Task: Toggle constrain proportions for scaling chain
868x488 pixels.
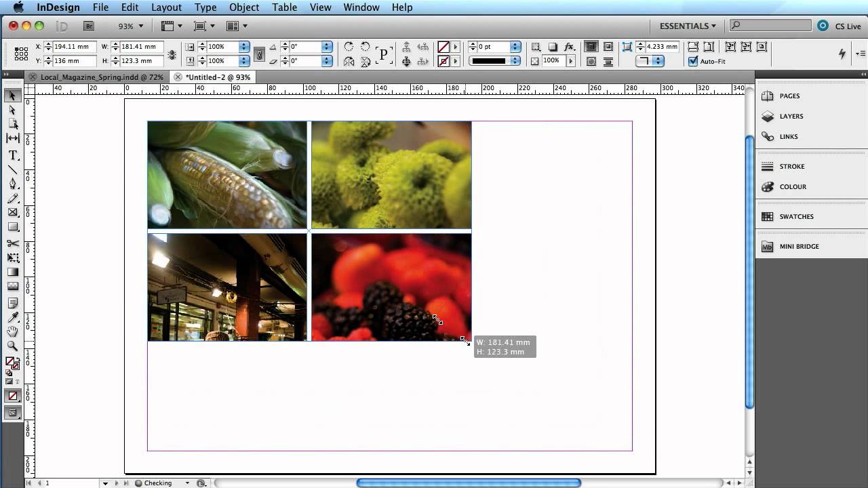Action: [258, 54]
